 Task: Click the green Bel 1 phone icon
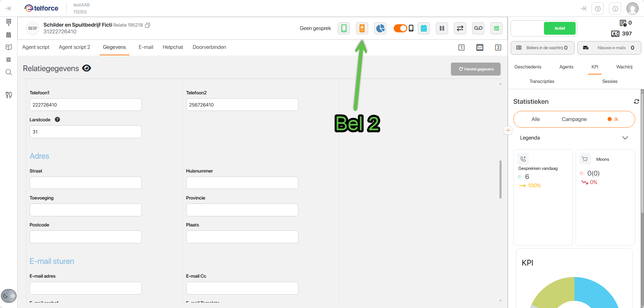tap(344, 28)
